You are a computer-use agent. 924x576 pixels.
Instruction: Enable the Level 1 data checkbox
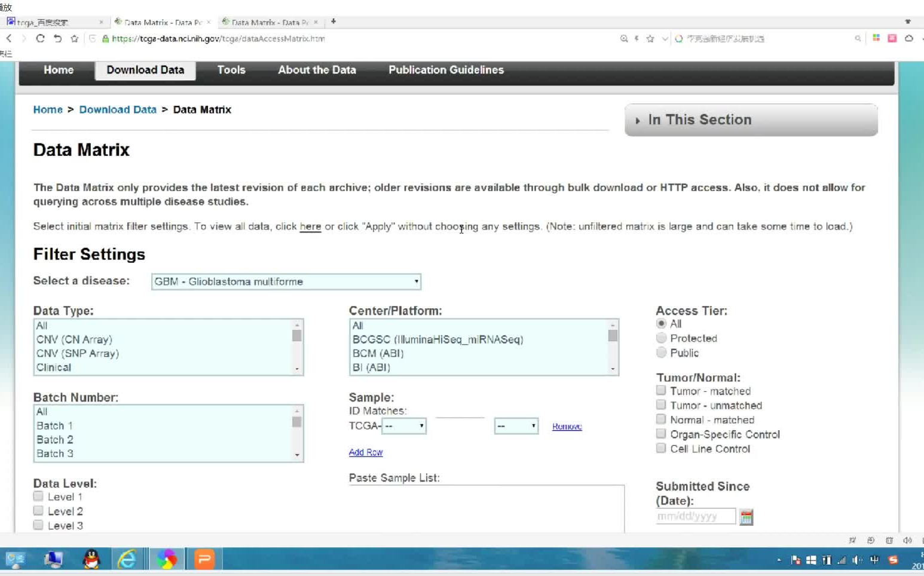coord(38,496)
